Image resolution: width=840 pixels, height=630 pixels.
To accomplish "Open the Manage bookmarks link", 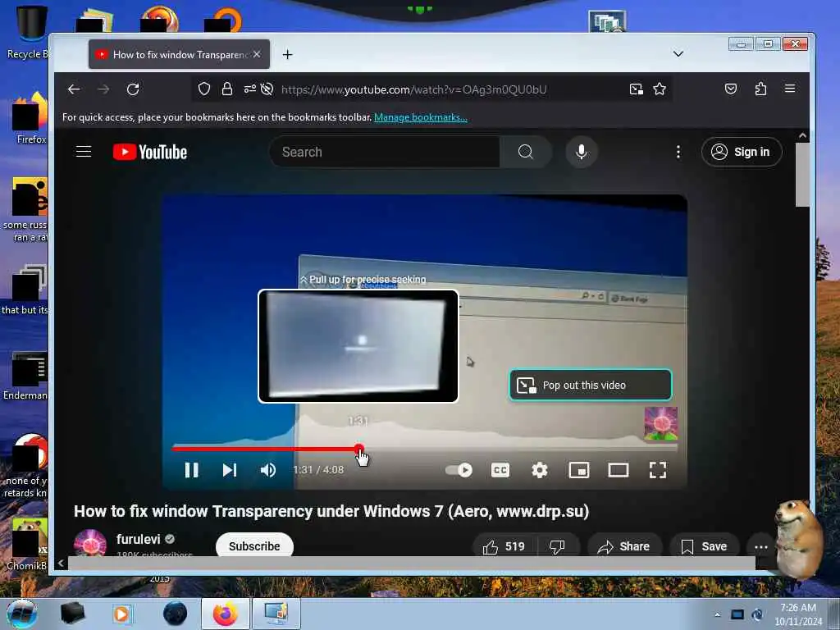I will point(421,117).
